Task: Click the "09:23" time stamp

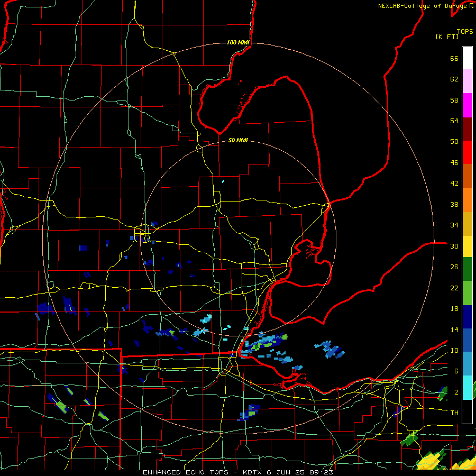Action: (322, 472)
